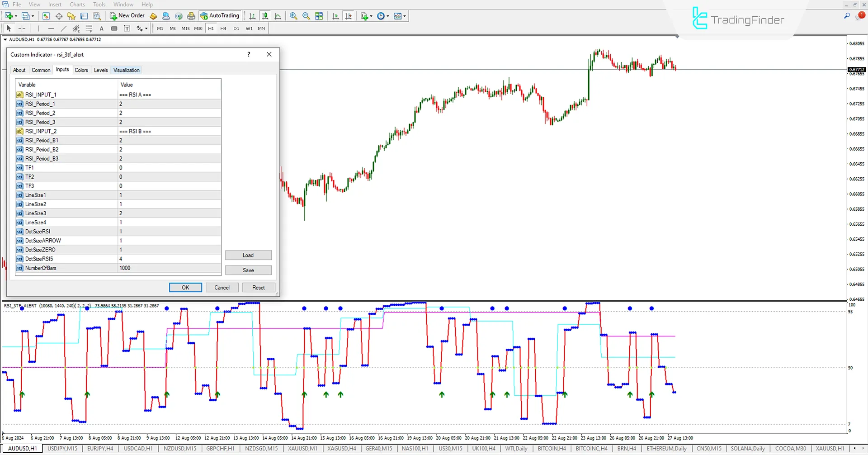Zoom in on the chart

point(293,16)
